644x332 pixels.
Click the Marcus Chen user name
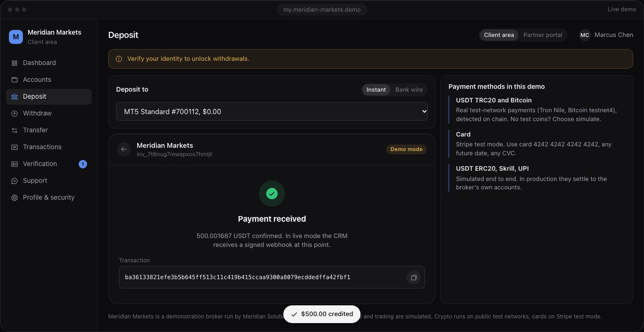(x=614, y=35)
